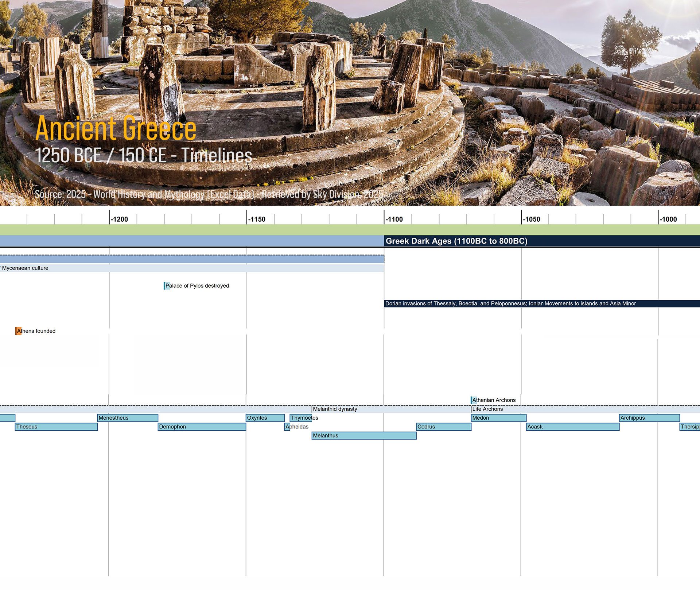Select the Menestheus reign bar

coord(128,418)
